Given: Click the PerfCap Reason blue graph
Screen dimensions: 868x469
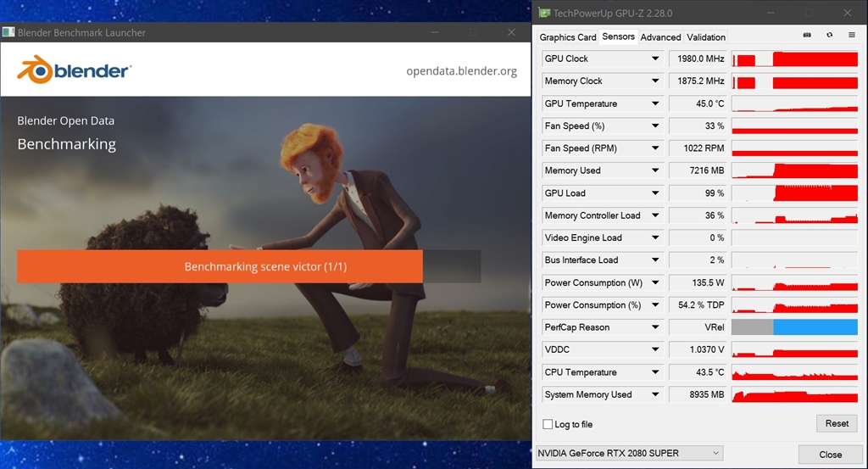Looking at the screenshot, I should pyautogui.click(x=815, y=327).
